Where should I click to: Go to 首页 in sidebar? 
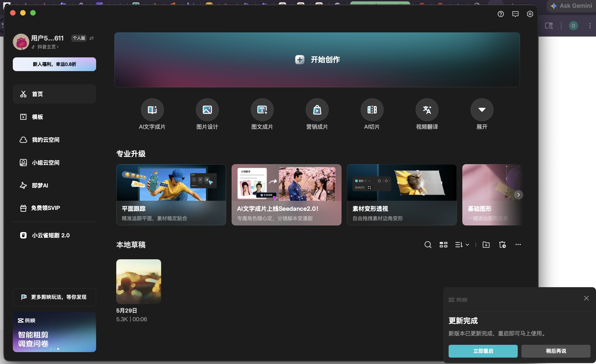tap(54, 94)
